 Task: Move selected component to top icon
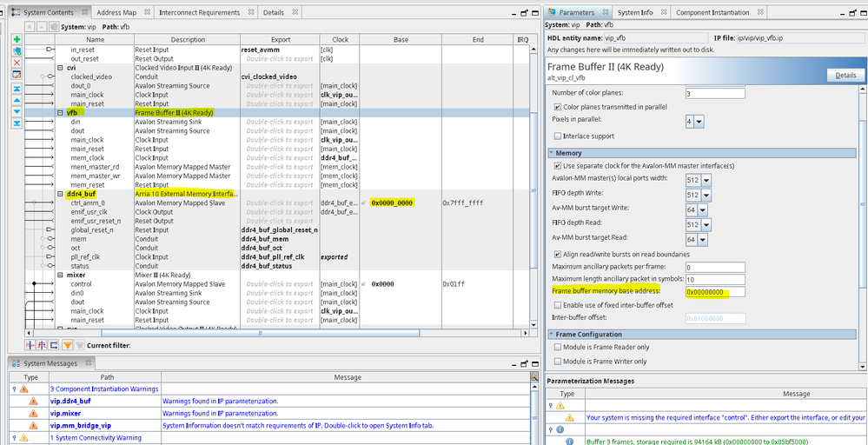pyautogui.click(x=17, y=90)
